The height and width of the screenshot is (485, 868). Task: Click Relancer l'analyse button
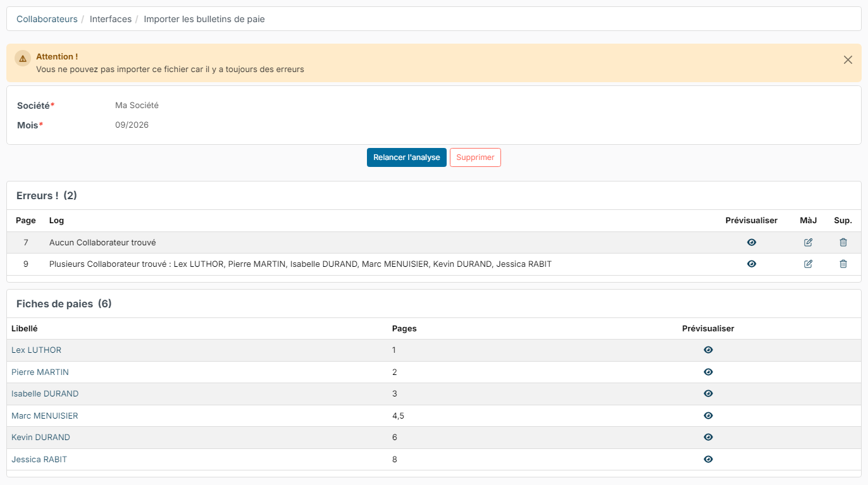[407, 157]
